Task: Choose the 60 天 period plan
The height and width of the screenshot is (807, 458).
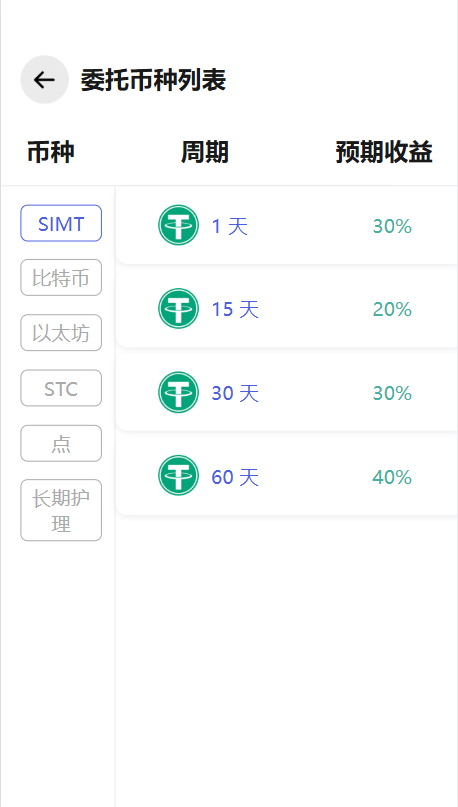Action: pyautogui.click(x=287, y=476)
